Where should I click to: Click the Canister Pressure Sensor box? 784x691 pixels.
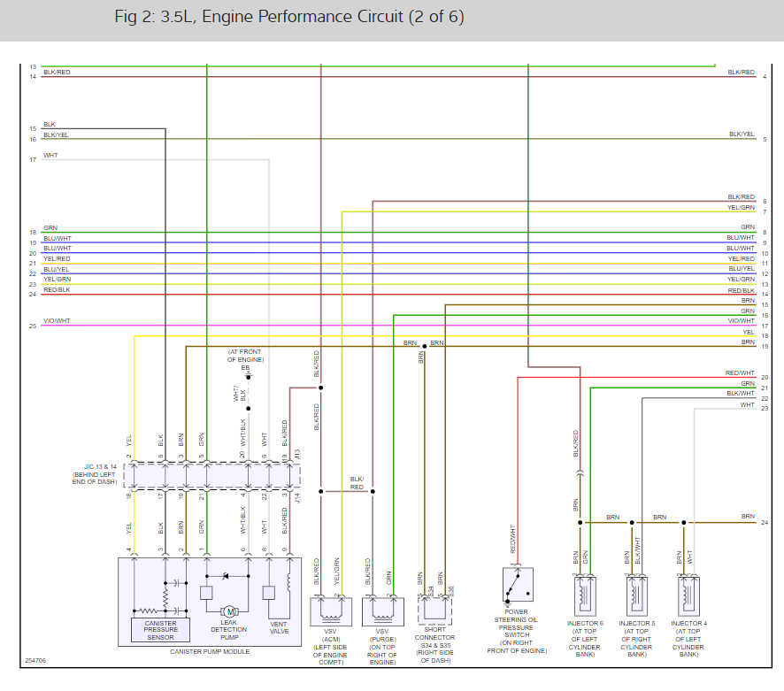coord(160,630)
